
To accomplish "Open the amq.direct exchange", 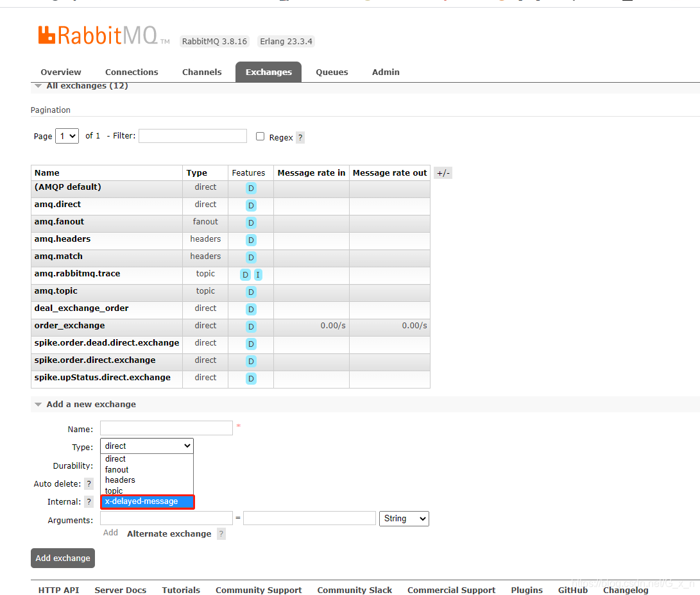I will tap(58, 205).
